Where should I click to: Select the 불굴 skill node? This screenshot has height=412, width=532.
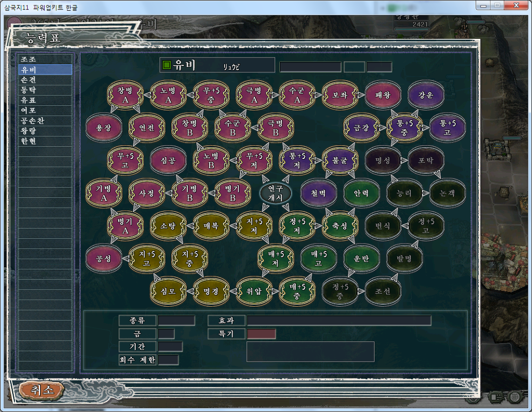[x=339, y=160]
